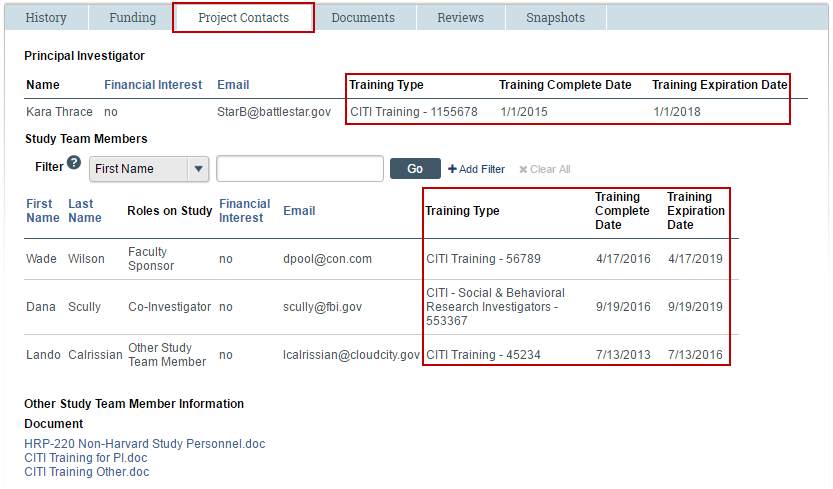
Task: Click the 7/13/2016 expiration date
Action: coord(695,355)
